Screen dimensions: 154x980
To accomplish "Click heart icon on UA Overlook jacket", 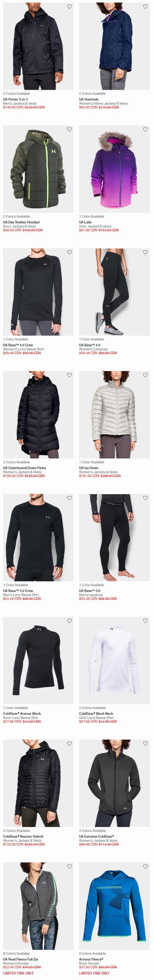I will [145, 6].
